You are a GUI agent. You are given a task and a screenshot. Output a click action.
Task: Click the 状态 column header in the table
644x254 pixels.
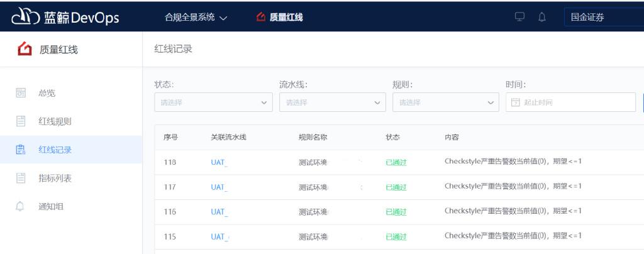point(392,138)
